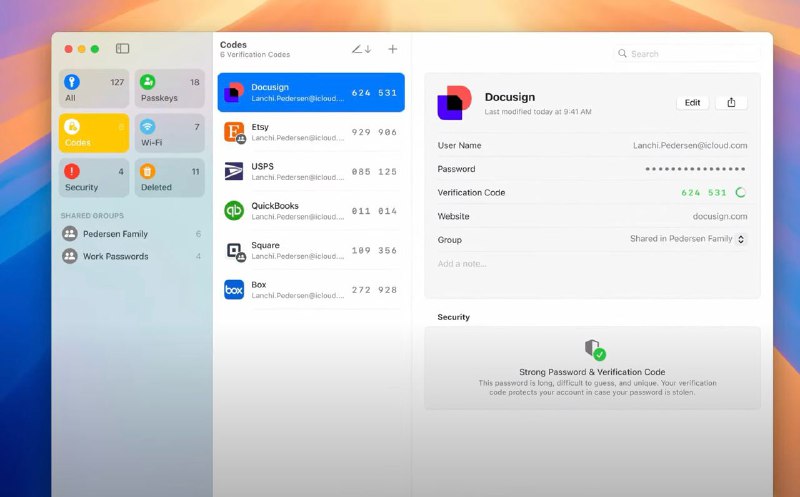Open the Security category tile
This screenshot has height=497, width=800.
[x=94, y=178]
